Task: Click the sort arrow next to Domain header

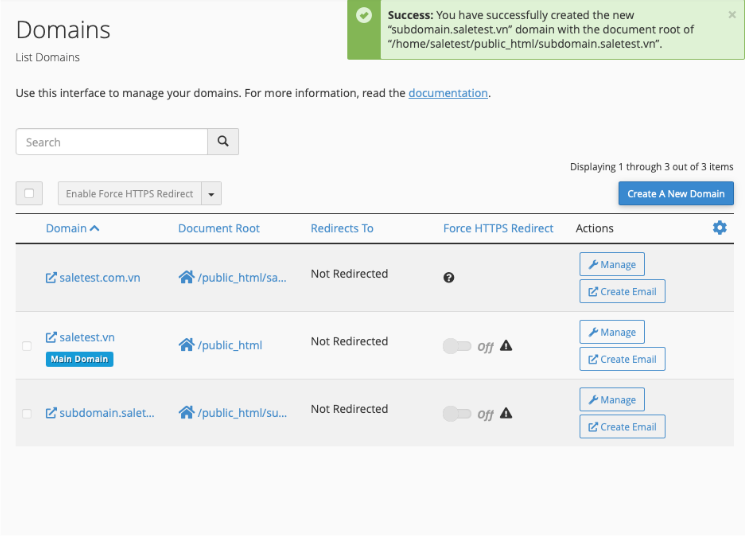Action: point(95,228)
